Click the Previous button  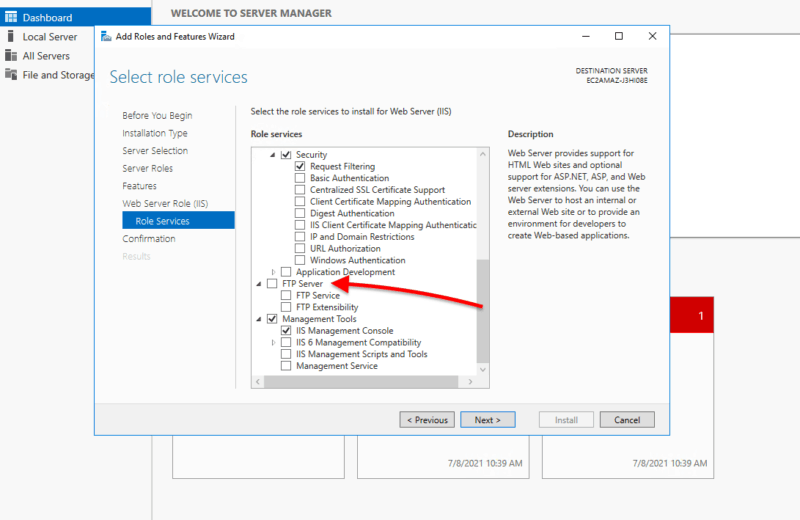[427, 420]
